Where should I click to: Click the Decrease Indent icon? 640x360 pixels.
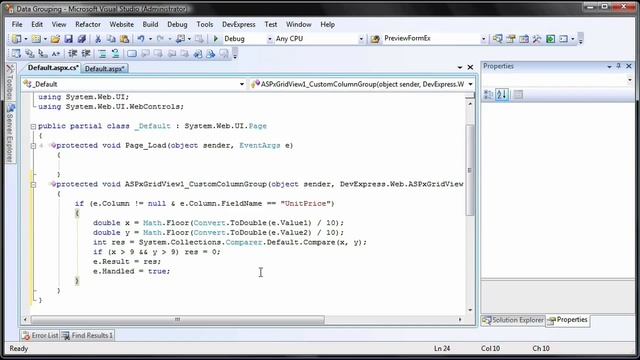tap(73, 53)
